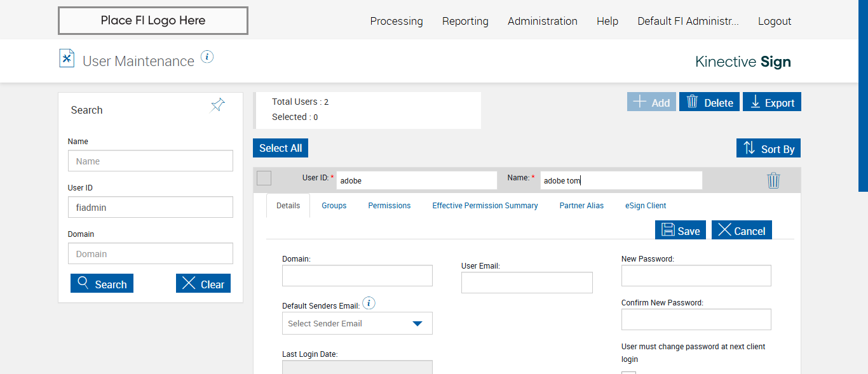868x374 pixels.
Task: Click the pin icon in Search panel
Action: [218, 105]
